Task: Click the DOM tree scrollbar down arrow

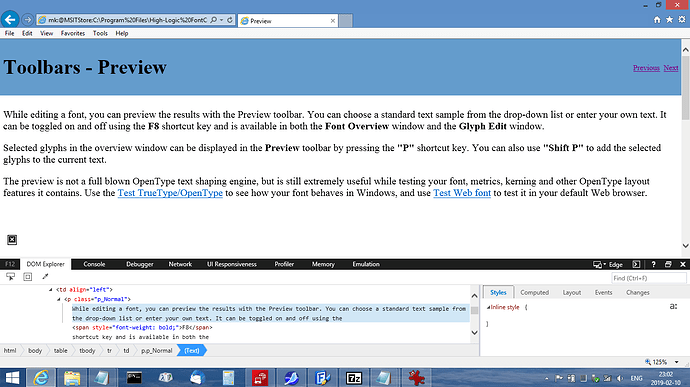Action: 474,333
